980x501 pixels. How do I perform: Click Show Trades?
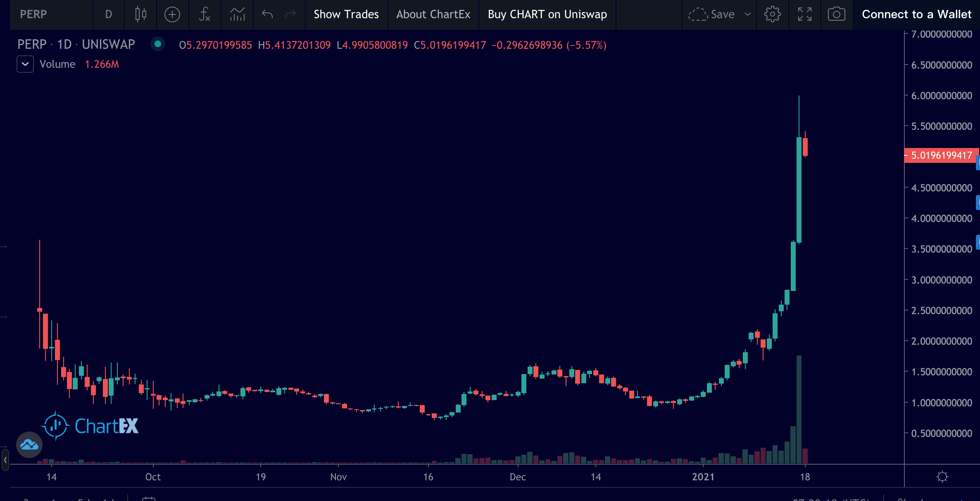346,14
